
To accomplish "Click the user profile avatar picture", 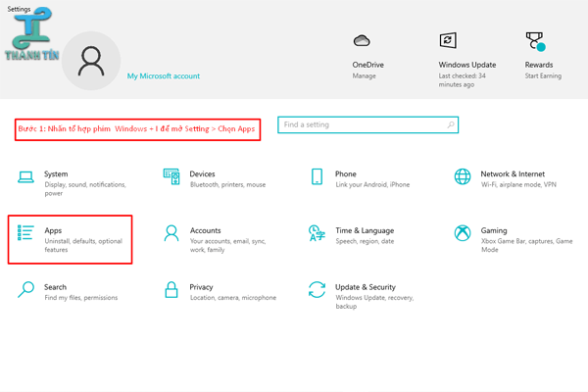I will click(90, 63).
